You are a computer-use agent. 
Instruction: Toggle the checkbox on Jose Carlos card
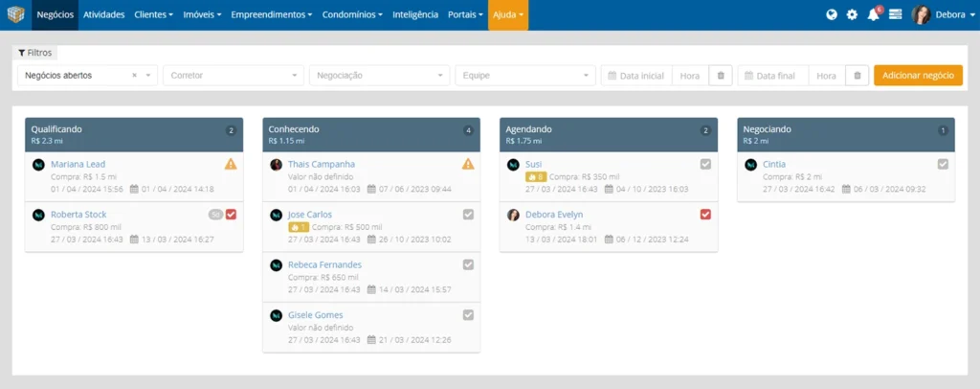point(468,215)
